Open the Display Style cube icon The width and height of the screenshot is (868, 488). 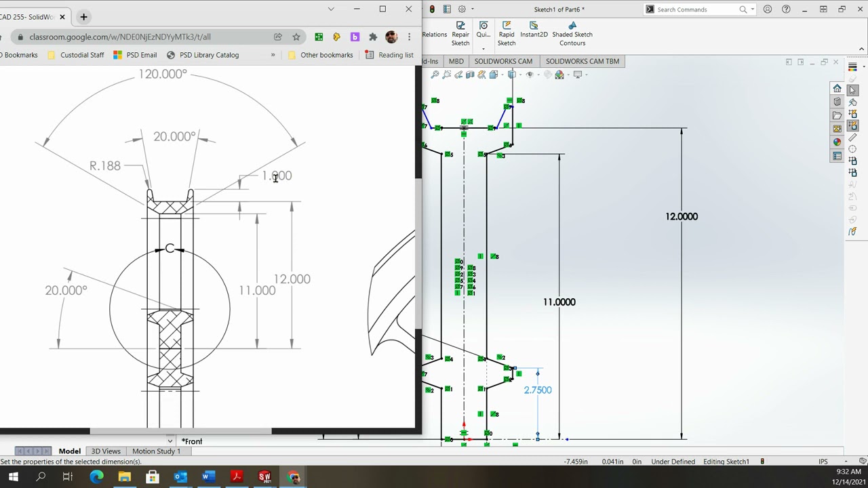coord(512,75)
